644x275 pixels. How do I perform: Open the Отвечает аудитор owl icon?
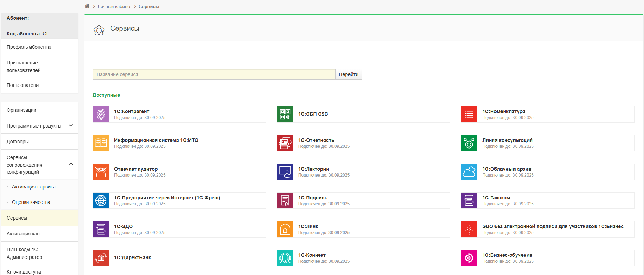coord(101,172)
